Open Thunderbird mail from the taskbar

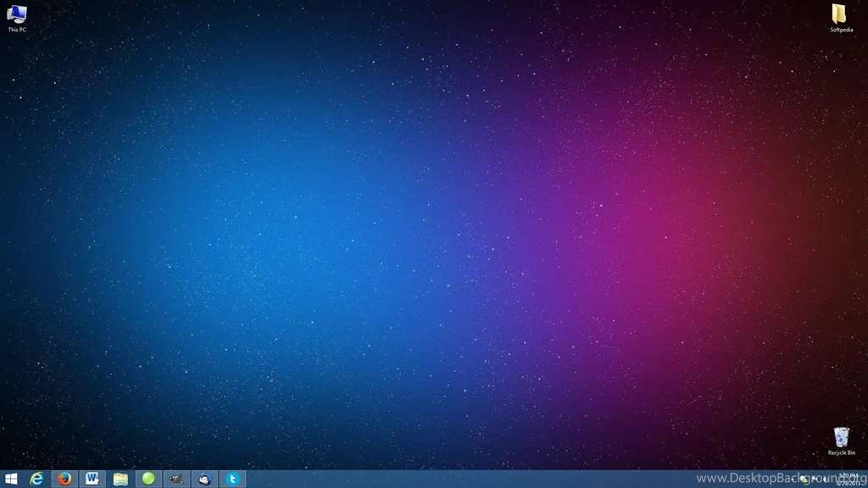[x=203, y=479]
